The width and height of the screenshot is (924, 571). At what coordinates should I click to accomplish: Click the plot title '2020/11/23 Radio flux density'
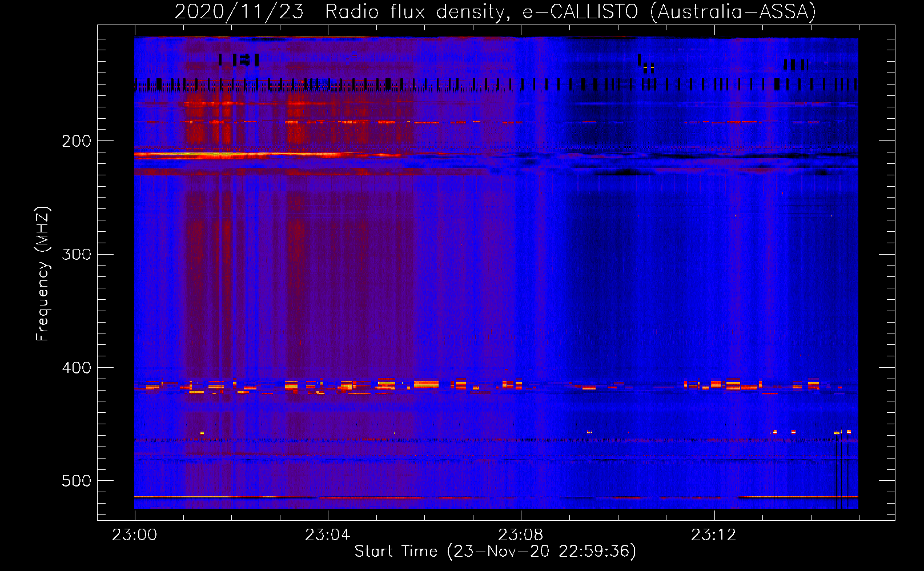pyautogui.click(x=495, y=11)
